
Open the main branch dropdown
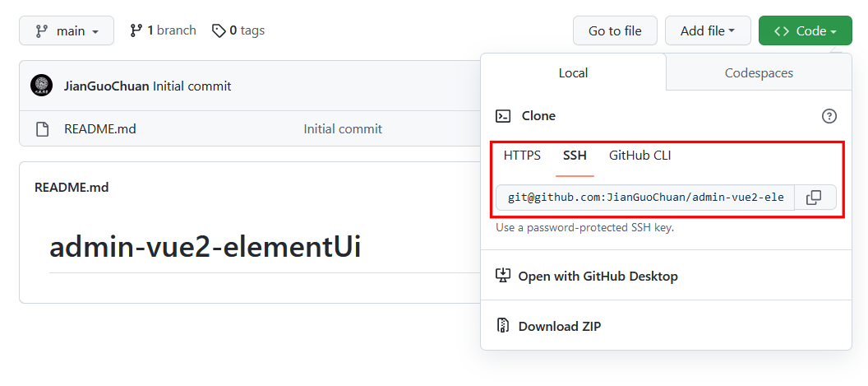point(67,30)
